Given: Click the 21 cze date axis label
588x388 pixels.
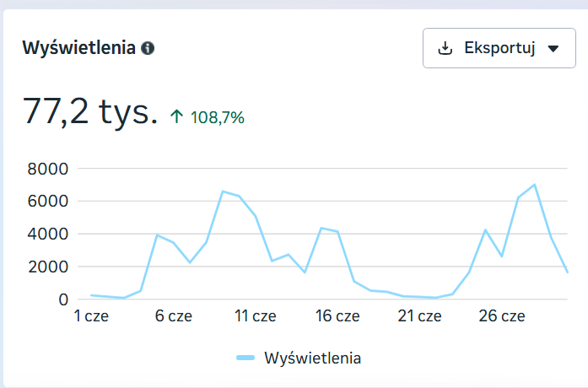Looking at the screenshot, I should coord(419,316).
